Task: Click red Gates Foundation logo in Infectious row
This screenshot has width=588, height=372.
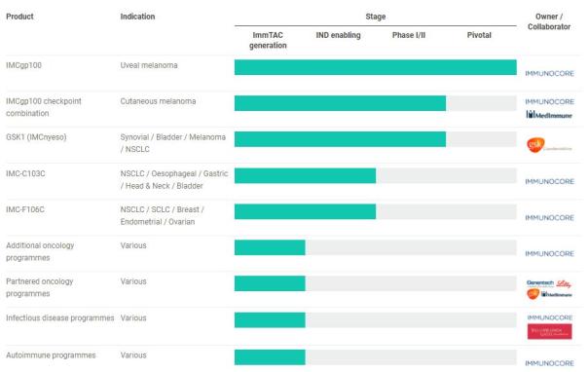Action: [549, 331]
